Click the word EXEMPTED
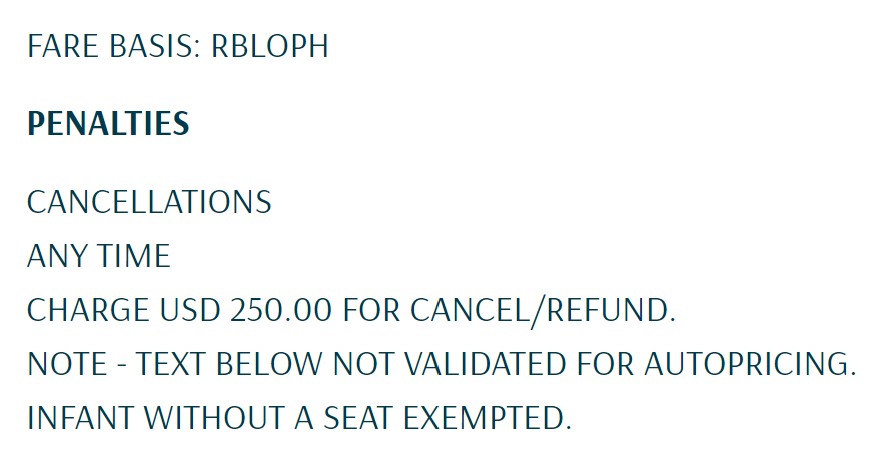This screenshot has height=462, width=872. (487, 418)
